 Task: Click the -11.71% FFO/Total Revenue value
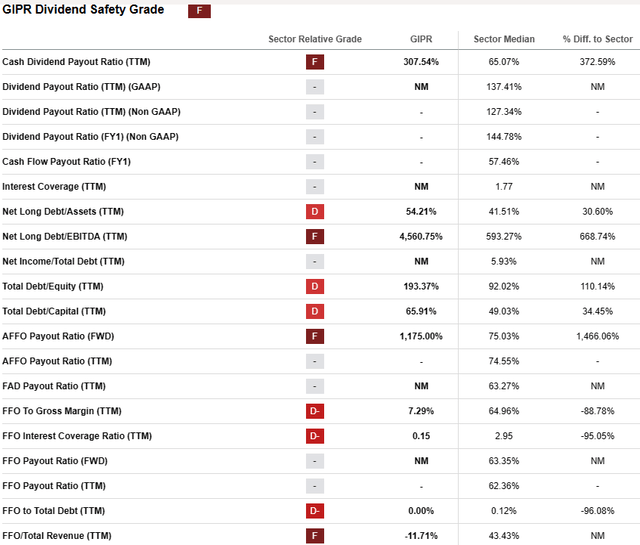tap(421, 536)
